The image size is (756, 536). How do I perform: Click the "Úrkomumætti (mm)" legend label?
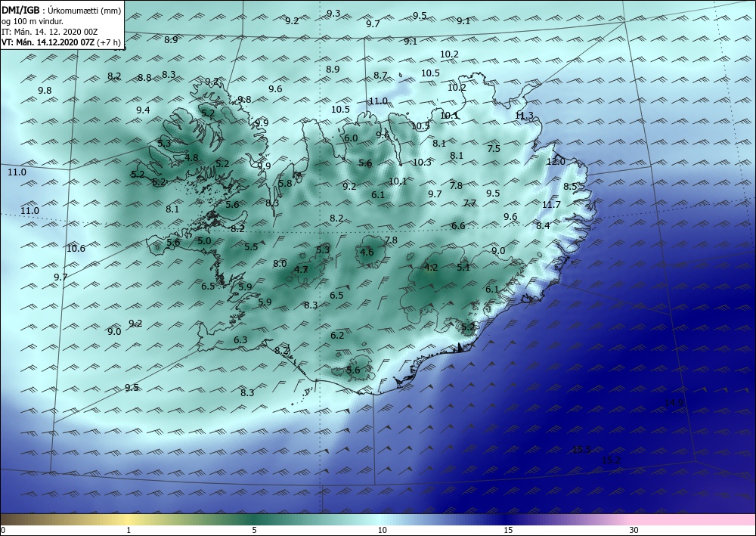point(85,10)
